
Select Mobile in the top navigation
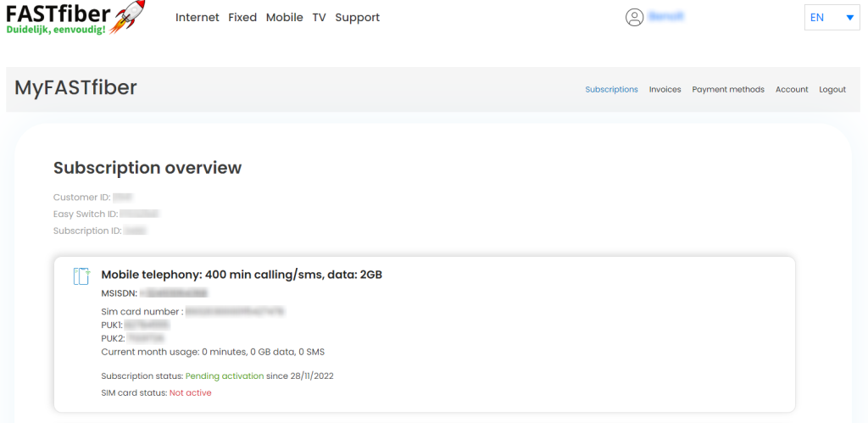click(284, 17)
